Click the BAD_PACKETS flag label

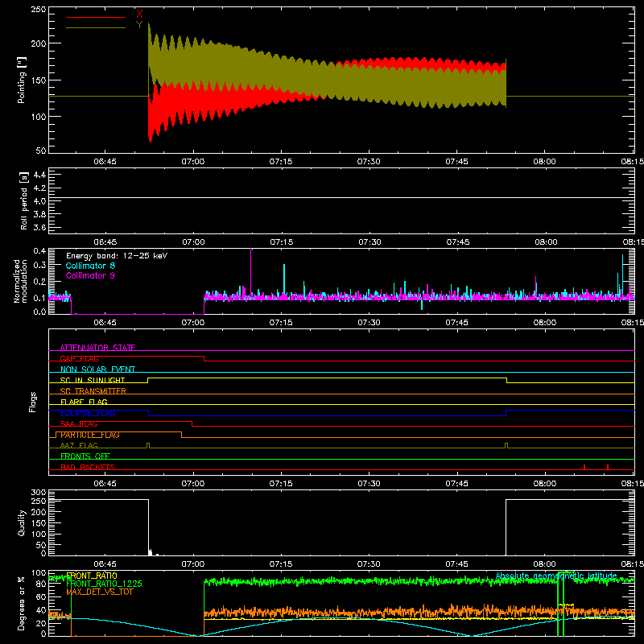point(88,467)
